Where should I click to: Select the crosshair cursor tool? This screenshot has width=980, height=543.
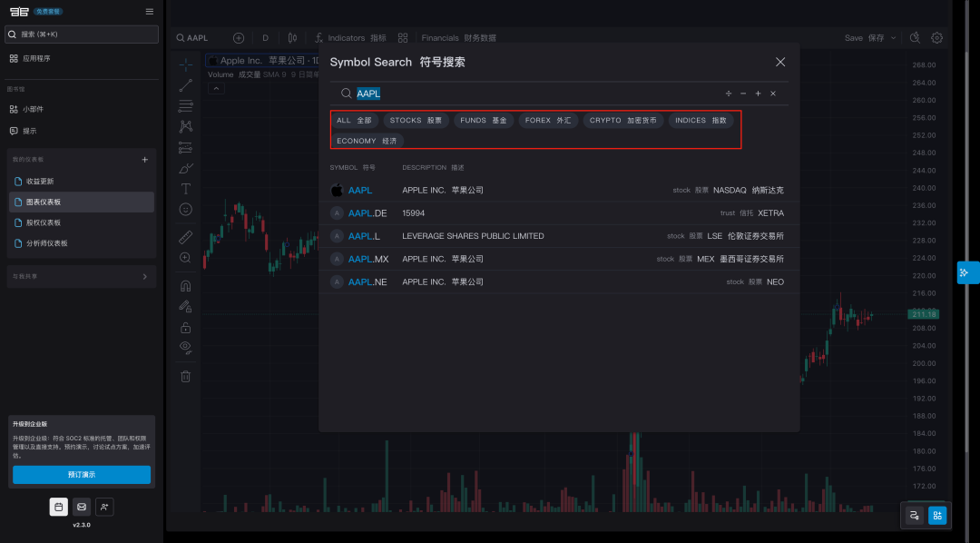tap(186, 64)
